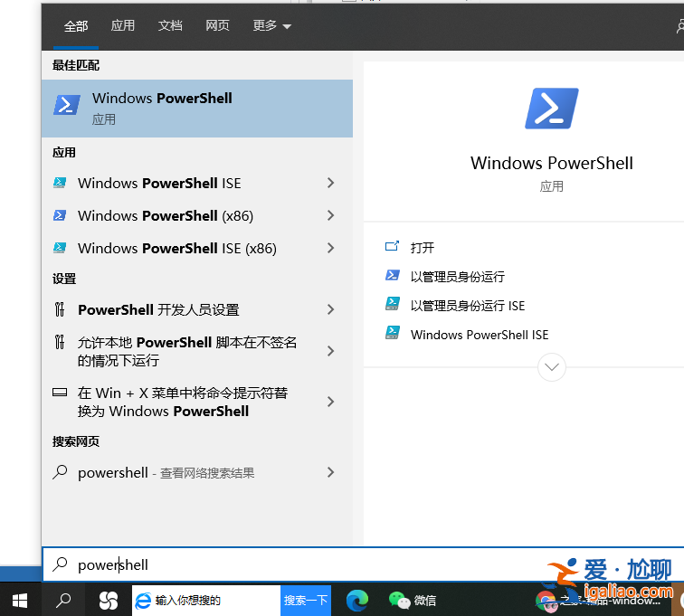Viewport: 684px width, 616px height.
Task: Click the 搜索一下 button in the taskbar
Action: coord(306,601)
